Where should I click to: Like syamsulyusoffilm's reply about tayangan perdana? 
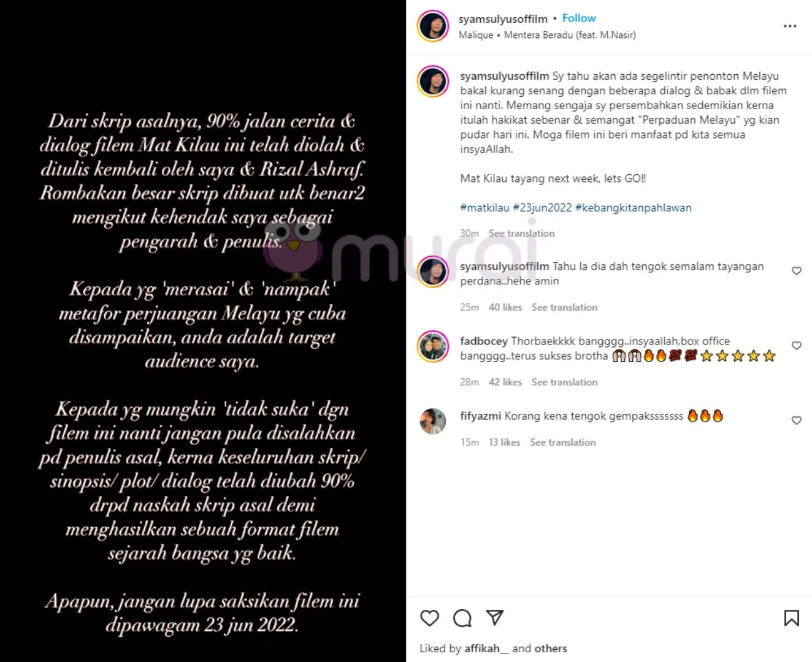pos(797,271)
